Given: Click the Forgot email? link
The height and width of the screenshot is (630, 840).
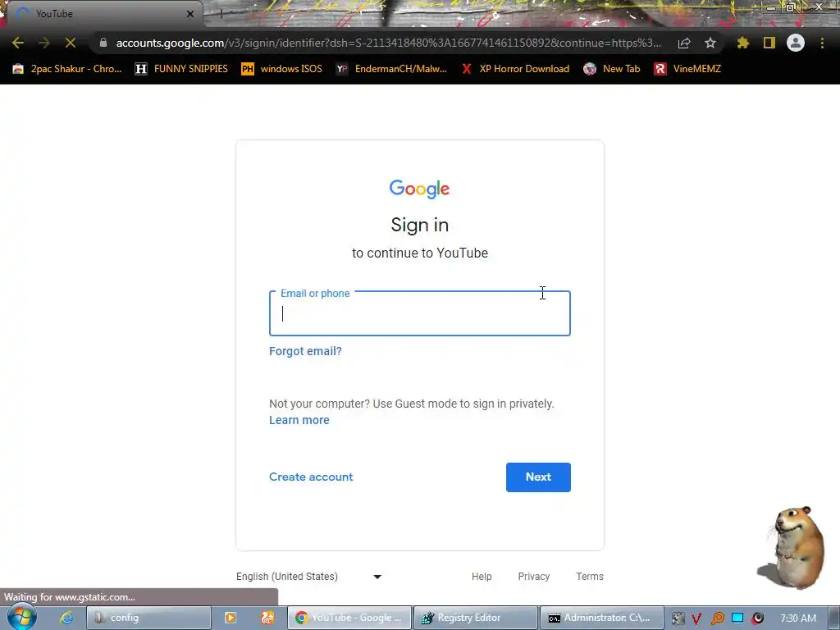Looking at the screenshot, I should (x=305, y=351).
